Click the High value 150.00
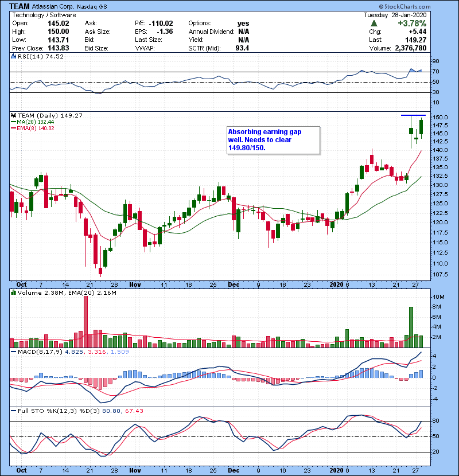 pos(59,32)
